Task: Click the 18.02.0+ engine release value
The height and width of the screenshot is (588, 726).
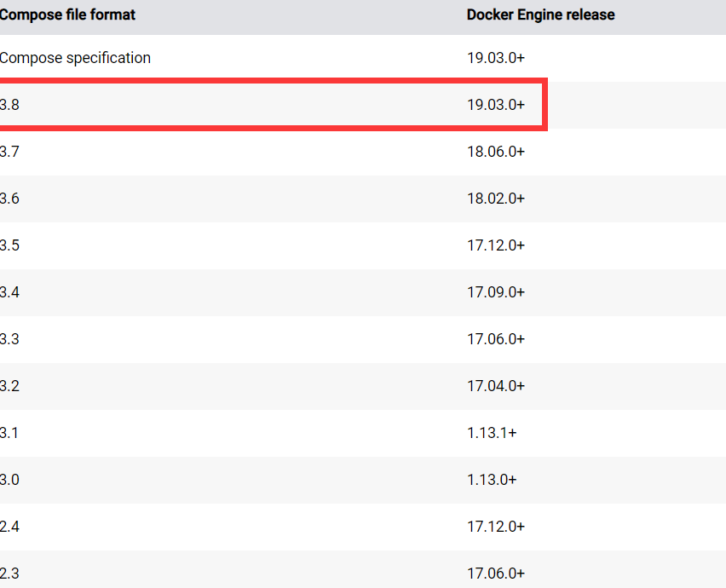Action: tap(496, 199)
